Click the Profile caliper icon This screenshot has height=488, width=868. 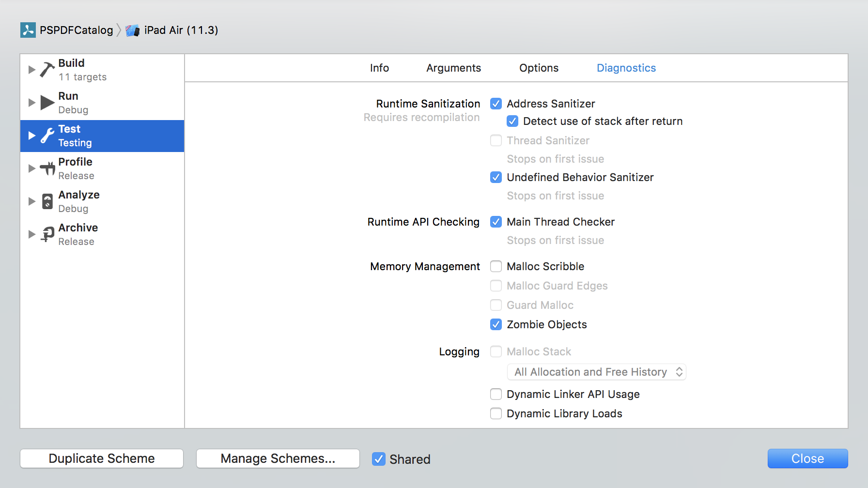pos(47,168)
